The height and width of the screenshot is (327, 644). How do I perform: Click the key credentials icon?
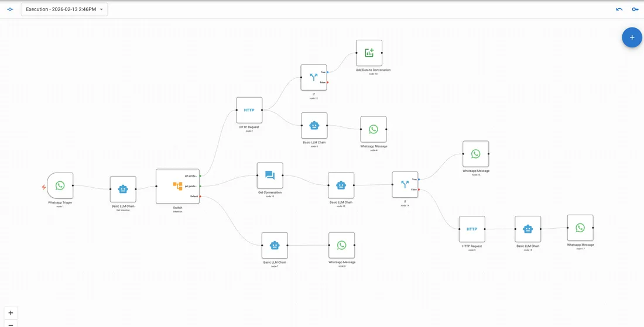pyautogui.click(x=635, y=9)
